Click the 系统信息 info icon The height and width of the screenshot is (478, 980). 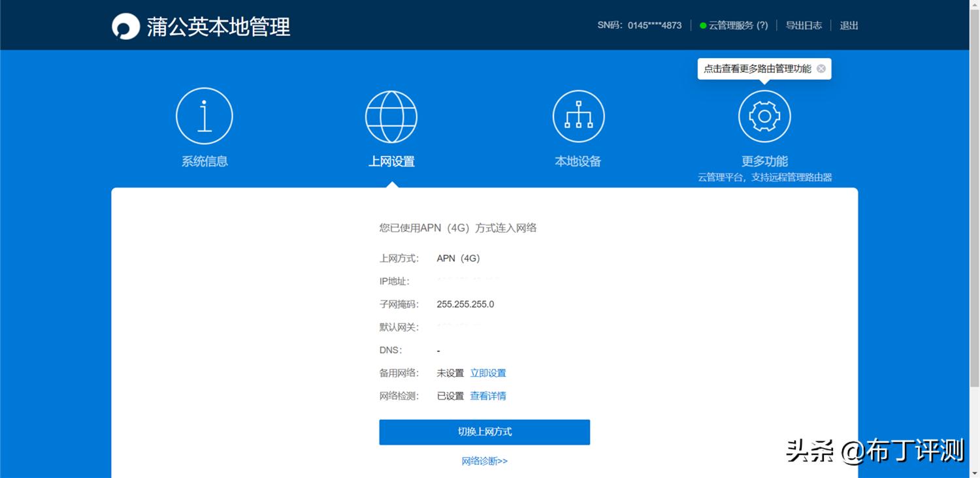204,115
